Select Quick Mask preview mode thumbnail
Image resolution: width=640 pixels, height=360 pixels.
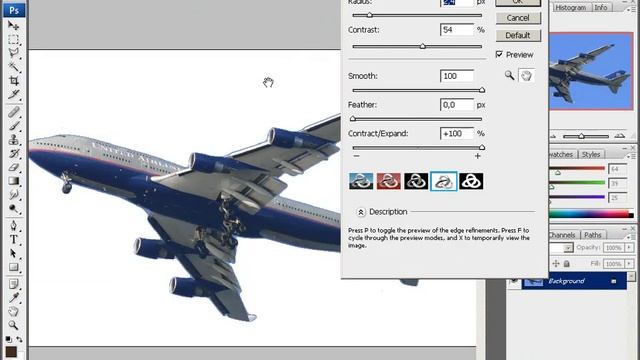click(389, 181)
